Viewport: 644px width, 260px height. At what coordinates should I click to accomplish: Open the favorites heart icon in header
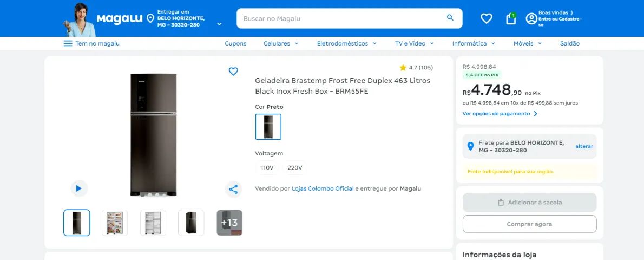pos(487,18)
